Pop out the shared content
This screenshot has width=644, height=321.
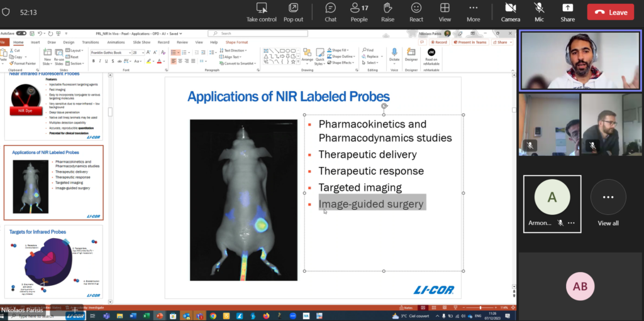293,13
